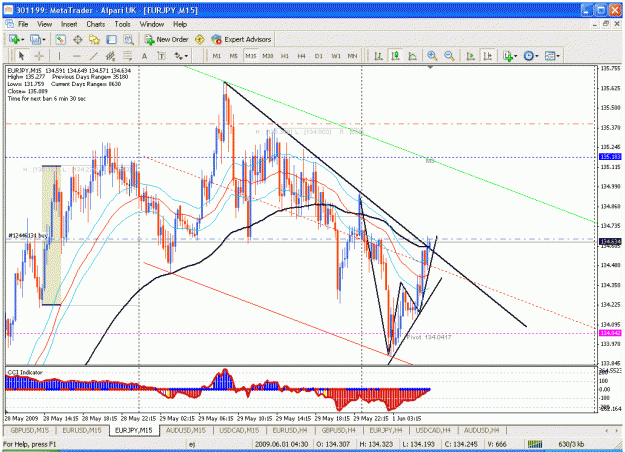Set timeframe to H4
Image resolution: width=625 pixels, height=452 pixels.
click(x=301, y=56)
